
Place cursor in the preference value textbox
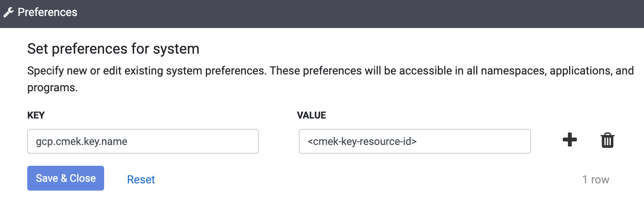click(415, 141)
